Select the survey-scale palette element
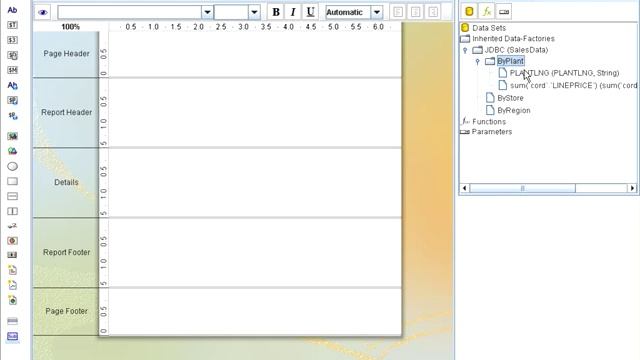 click(x=12, y=226)
